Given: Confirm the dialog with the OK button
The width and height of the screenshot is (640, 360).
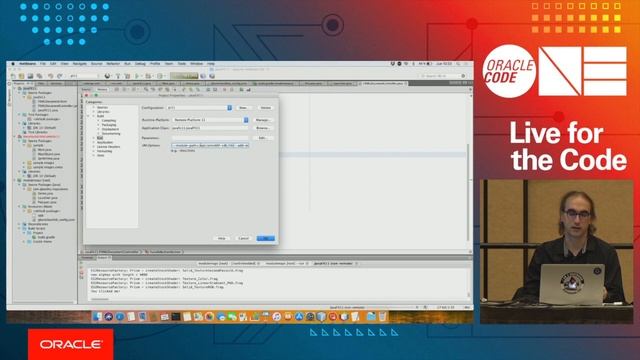Looking at the screenshot, I should point(266,238).
